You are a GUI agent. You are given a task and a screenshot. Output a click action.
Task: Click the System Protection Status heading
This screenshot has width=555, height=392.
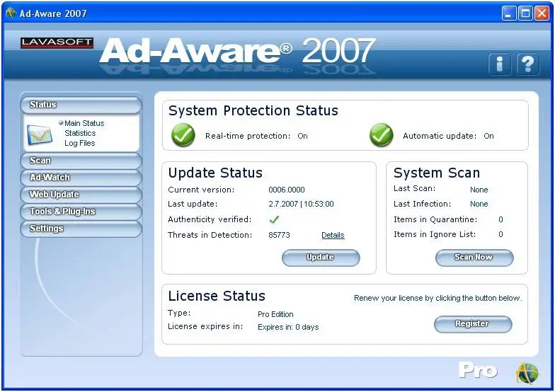coord(253,110)
